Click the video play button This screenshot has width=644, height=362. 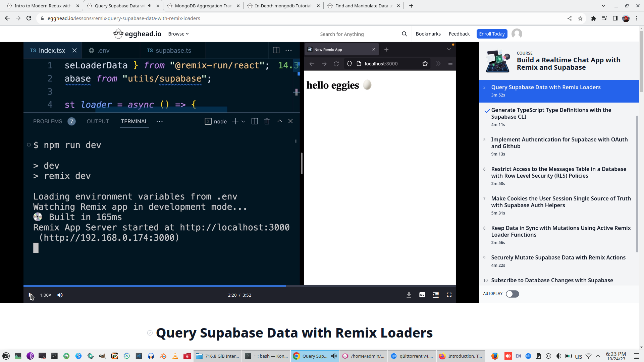pos(31,295)
